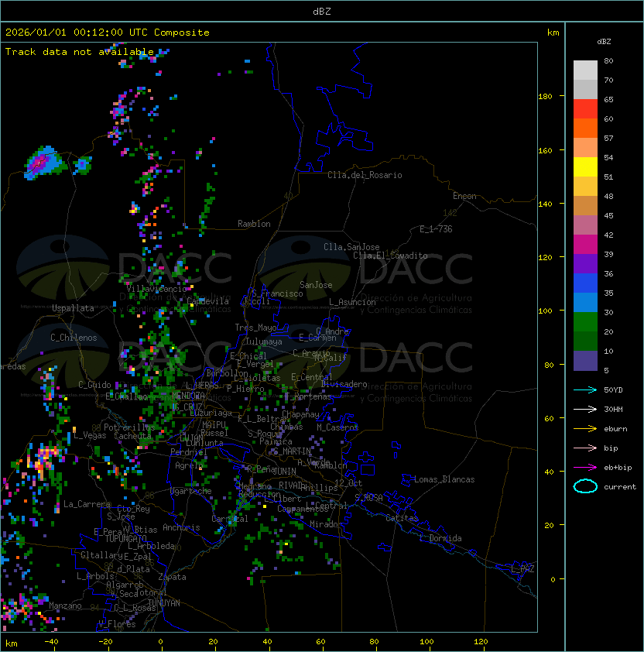Click the large magenta storm cell northwest
Viewport: 644px width, 652px height.
click(40, 163)
